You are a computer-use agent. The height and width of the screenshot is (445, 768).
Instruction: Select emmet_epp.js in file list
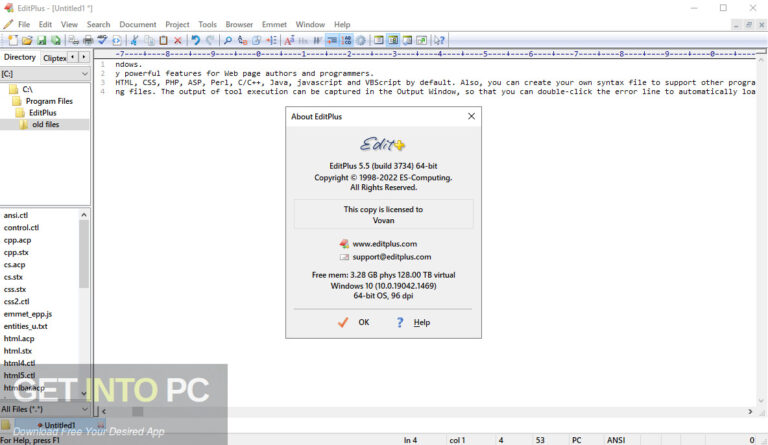click(x=27, y=314)
